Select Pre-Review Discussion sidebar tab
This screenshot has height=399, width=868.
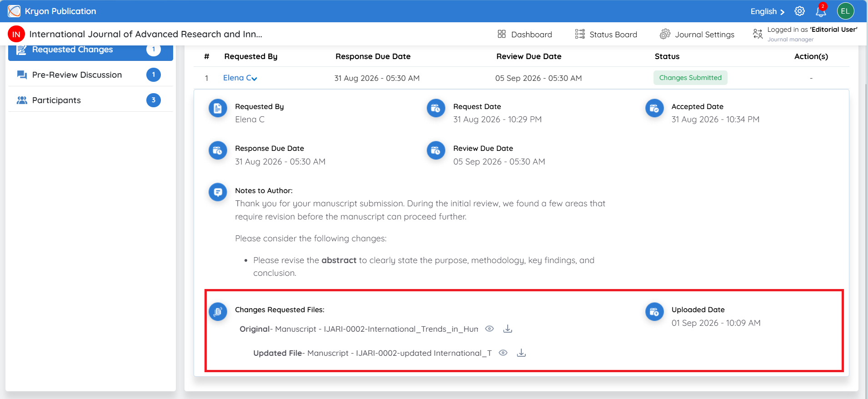[90, 75]
